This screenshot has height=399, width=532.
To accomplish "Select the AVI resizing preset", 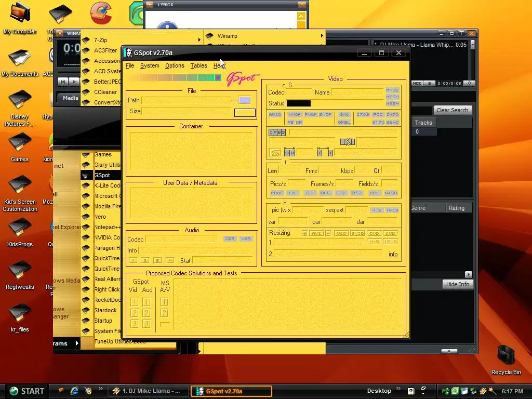I will pos(316,233).
